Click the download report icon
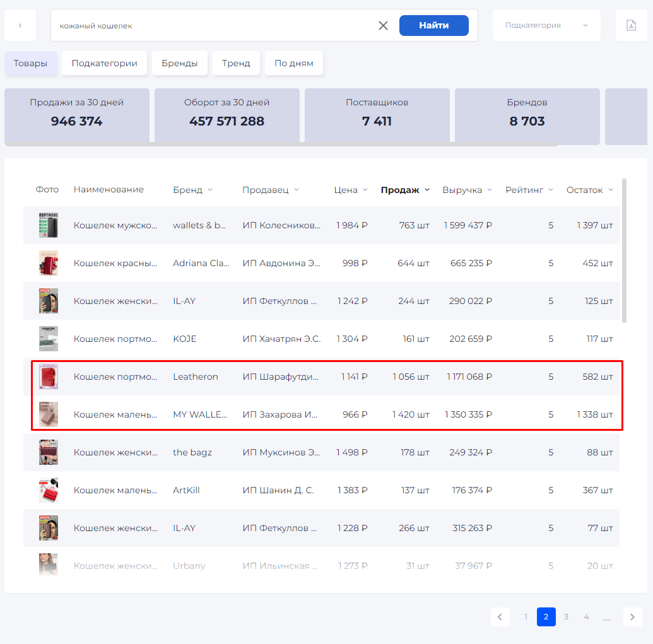653x644 pixels. (x=631, y=26)
